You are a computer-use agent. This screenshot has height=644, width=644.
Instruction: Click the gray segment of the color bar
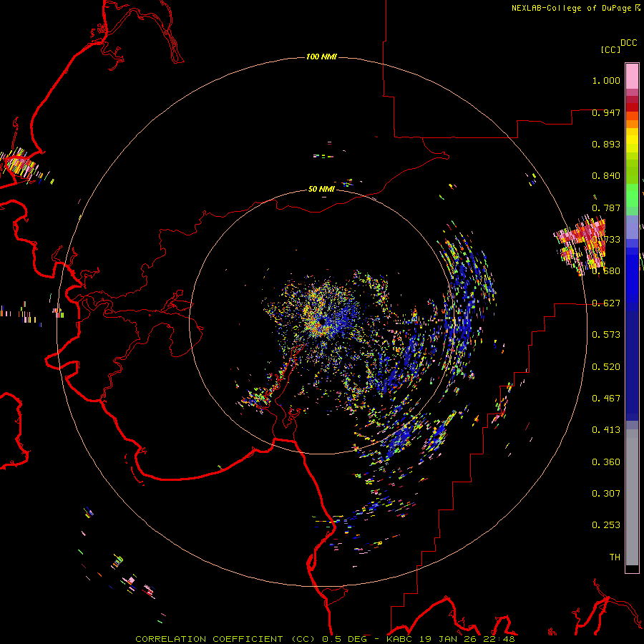(x=632, y=497)
